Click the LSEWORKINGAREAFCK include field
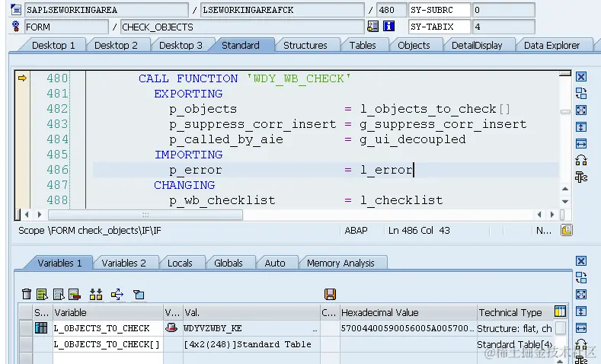Image resolution: width=601 pixels, height=364 pixels. pyautogui.click(x=283, y=10)
